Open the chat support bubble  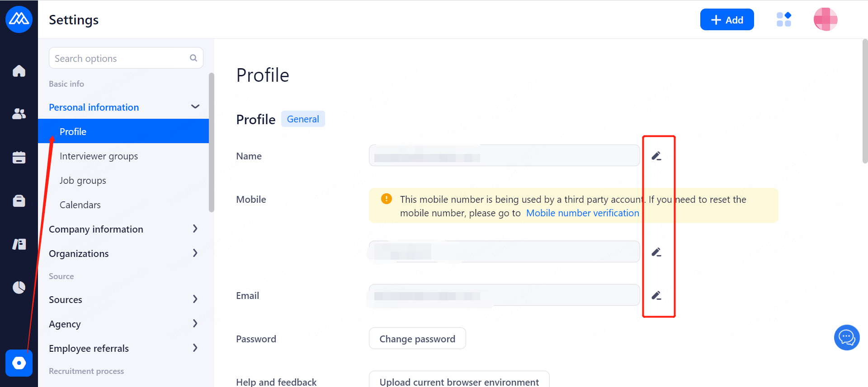[846, 337]
